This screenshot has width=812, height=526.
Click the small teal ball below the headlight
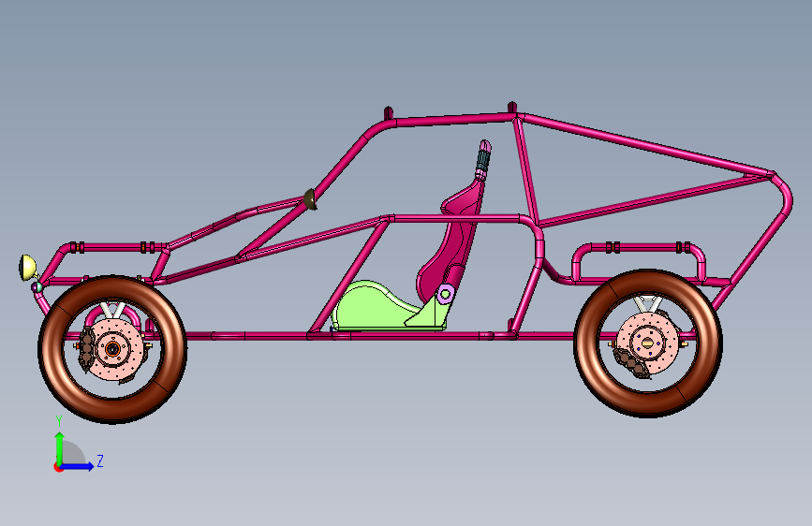click(37, 286)
